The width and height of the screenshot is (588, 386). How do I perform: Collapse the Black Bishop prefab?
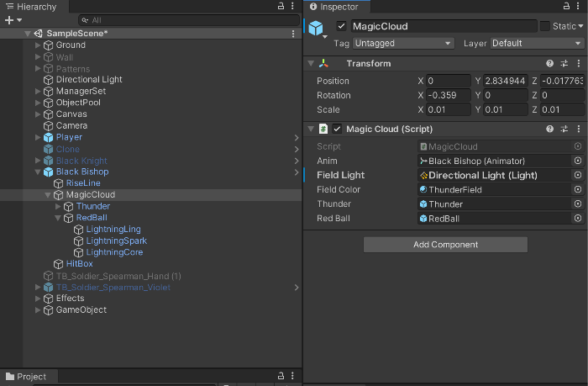point(38,172)
